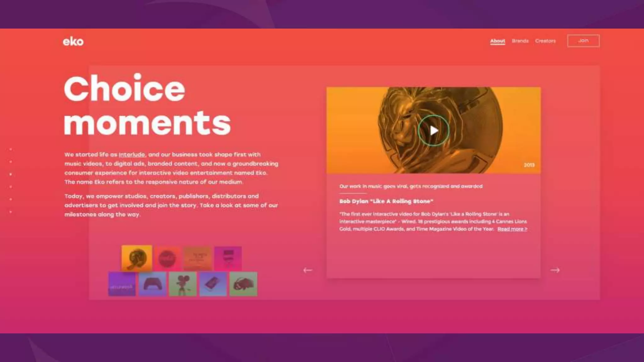Click the Join button
The image size is (644, 362).
(x=583, y=41)
